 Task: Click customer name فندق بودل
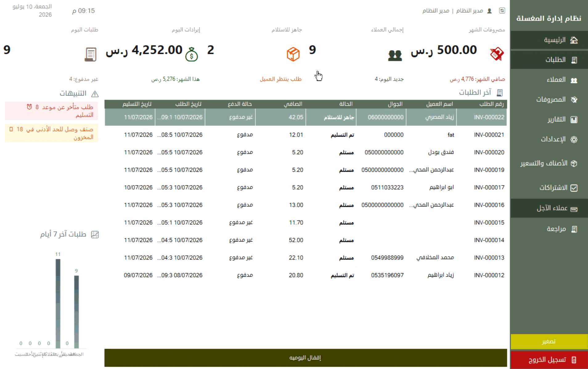(441, 152)
